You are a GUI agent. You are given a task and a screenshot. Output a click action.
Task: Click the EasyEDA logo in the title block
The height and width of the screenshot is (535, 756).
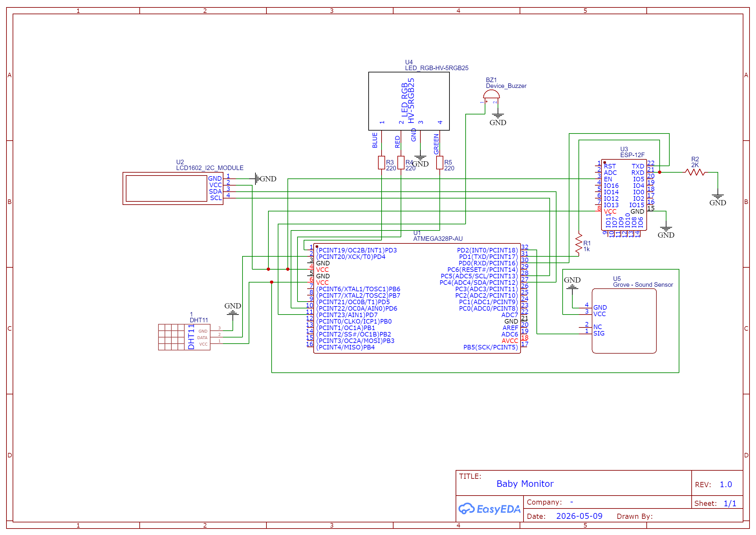click(x=489, y=509)
